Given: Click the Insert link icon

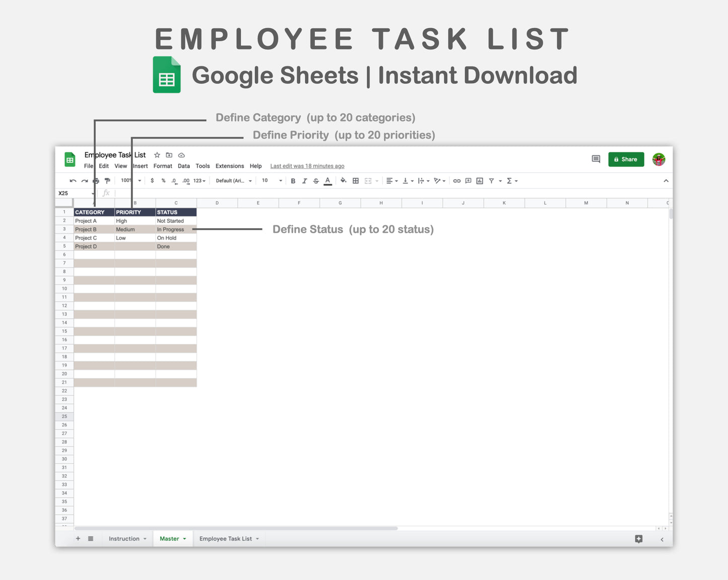Looking at the screenshot, I should click(x=457, y=180).
